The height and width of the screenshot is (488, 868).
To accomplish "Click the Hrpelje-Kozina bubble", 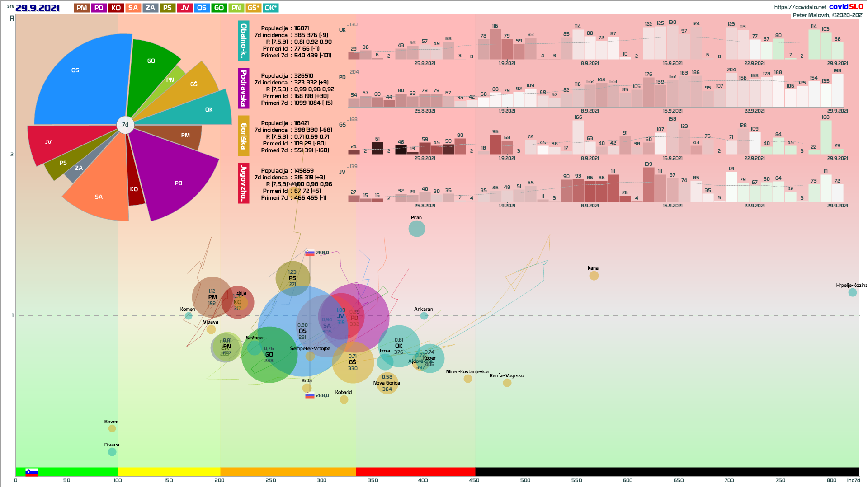I will 852,292.
